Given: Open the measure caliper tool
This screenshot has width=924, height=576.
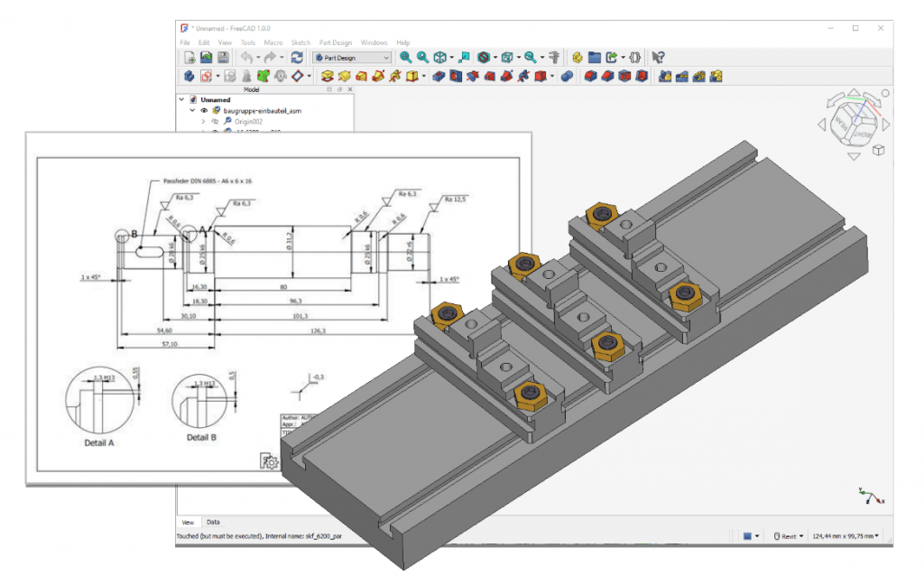Looking at the screenshot, I should tap(554, 57).
